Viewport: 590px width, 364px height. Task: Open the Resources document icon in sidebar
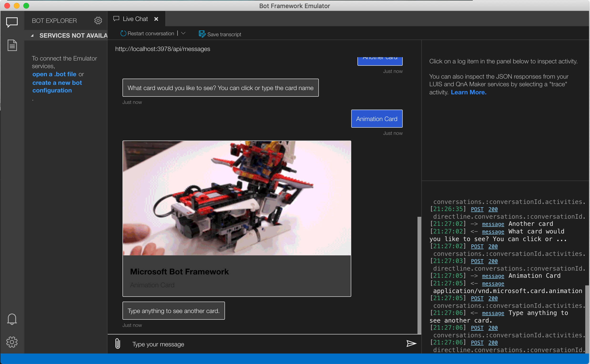(x=12, y=45)
